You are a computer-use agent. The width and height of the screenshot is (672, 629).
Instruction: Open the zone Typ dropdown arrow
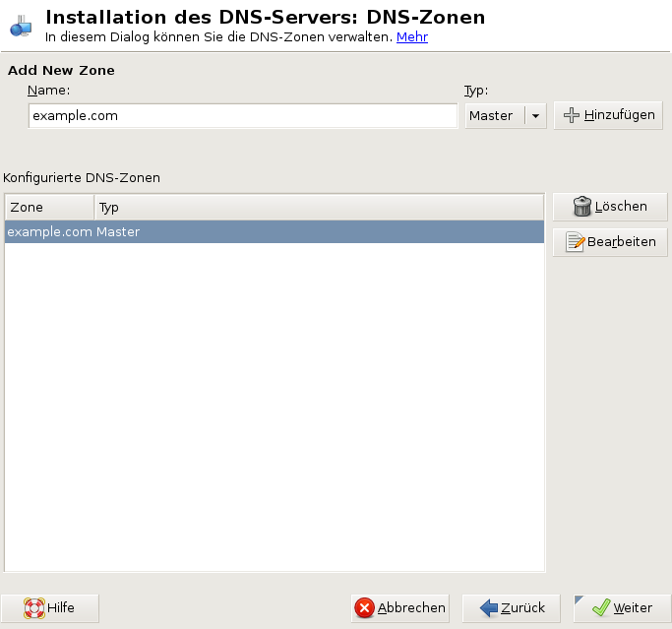[535, 116]
